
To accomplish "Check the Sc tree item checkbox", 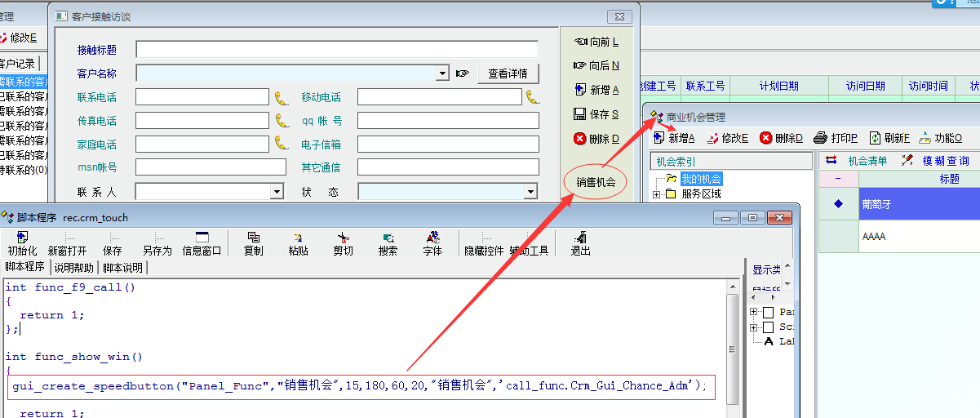I will (768, 327).
